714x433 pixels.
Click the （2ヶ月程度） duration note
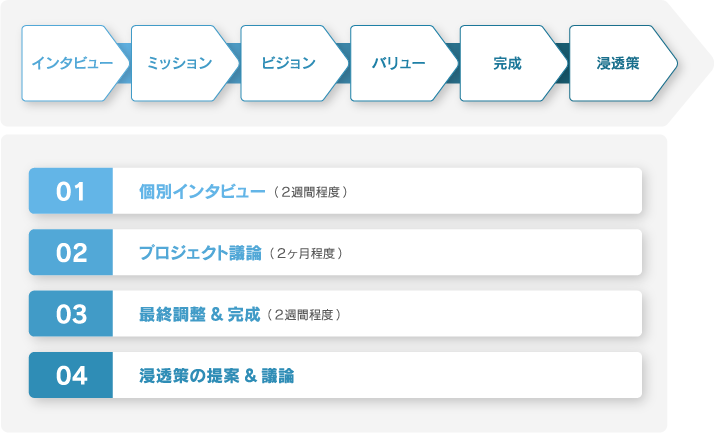click(307, 254)
